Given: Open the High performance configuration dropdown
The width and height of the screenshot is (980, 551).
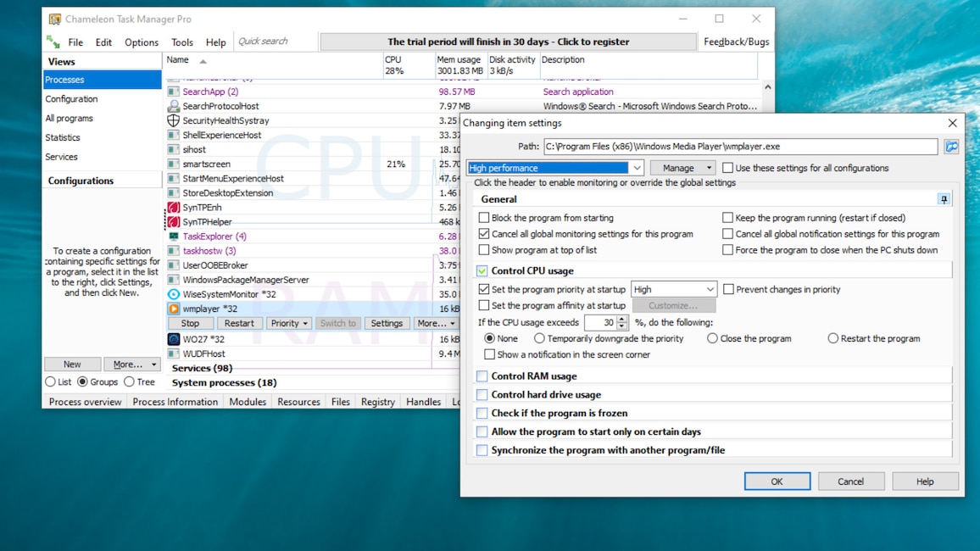Looking at the screenshot, I should 637,168.
